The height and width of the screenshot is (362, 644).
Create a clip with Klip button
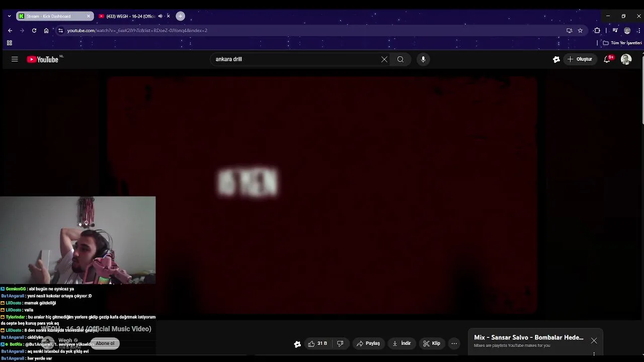(x=432, y=343)
